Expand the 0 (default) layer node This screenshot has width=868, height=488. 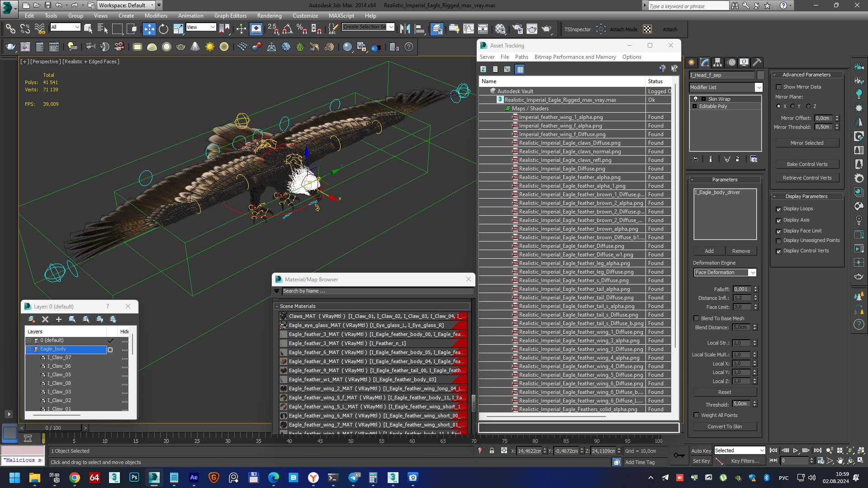[x=29, y=340]
